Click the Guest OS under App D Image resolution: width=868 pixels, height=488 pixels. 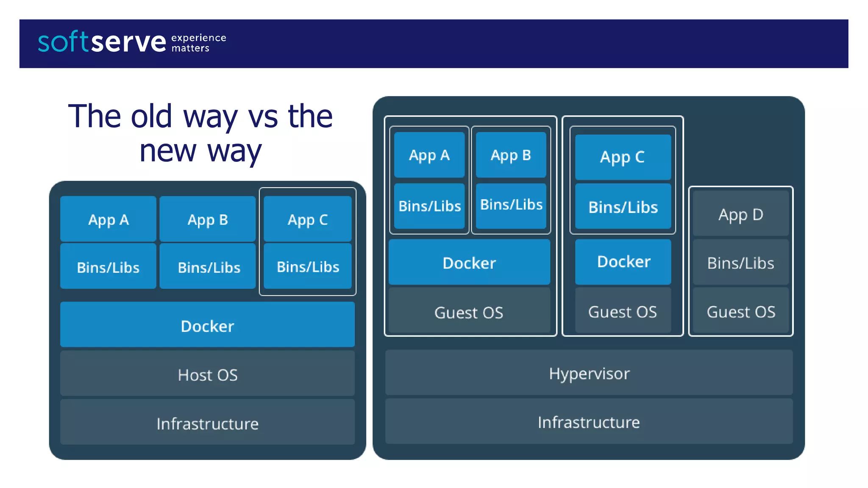point(740,312)
